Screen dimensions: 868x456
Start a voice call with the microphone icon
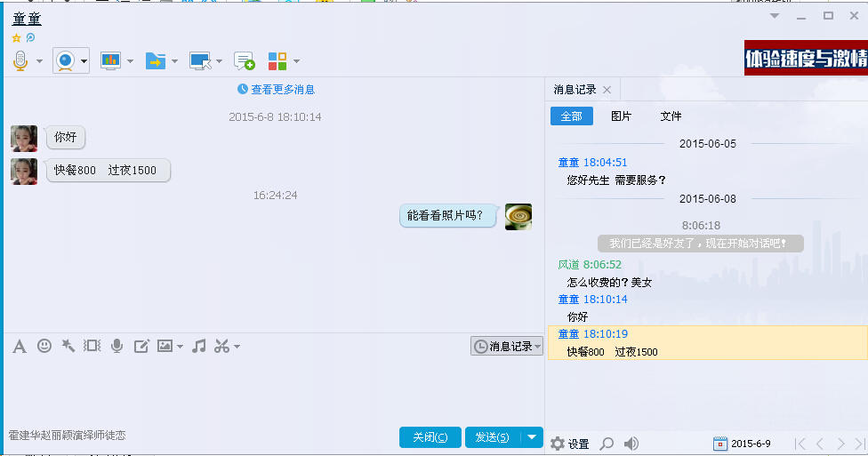click(20, 60)
